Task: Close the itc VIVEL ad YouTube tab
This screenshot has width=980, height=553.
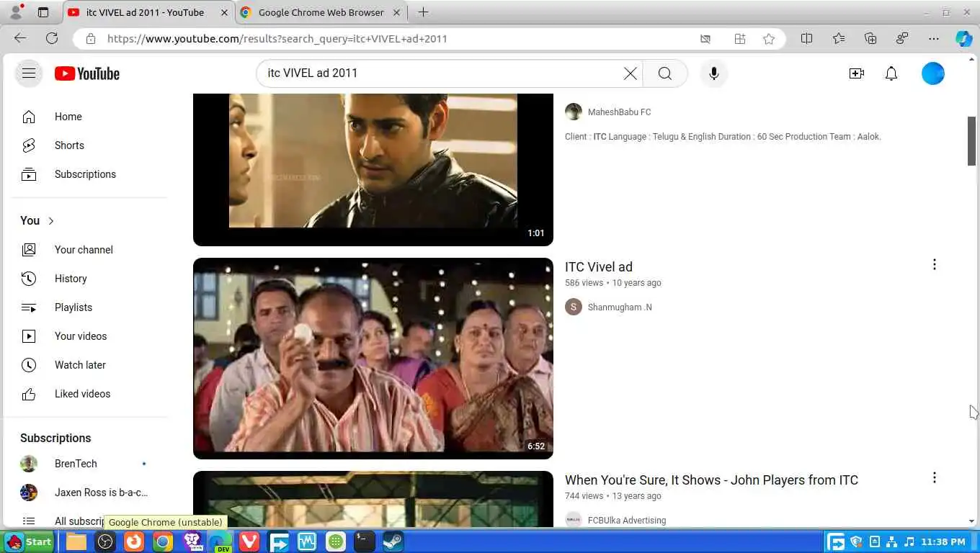Action: 224,12
